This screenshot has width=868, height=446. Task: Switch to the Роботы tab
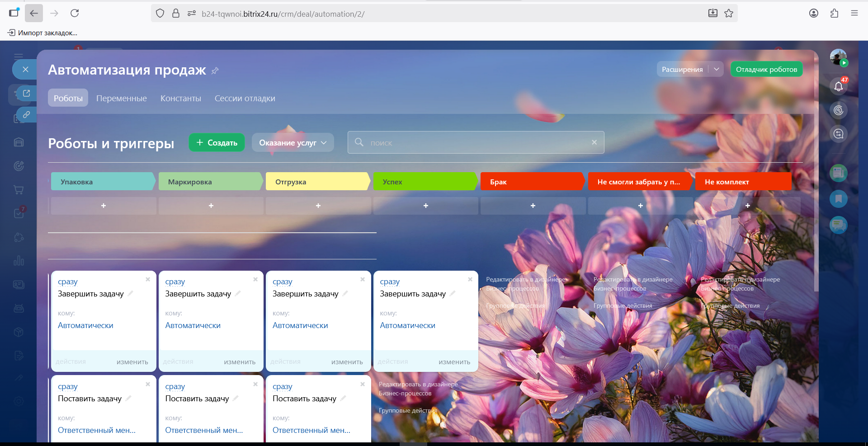68,98
